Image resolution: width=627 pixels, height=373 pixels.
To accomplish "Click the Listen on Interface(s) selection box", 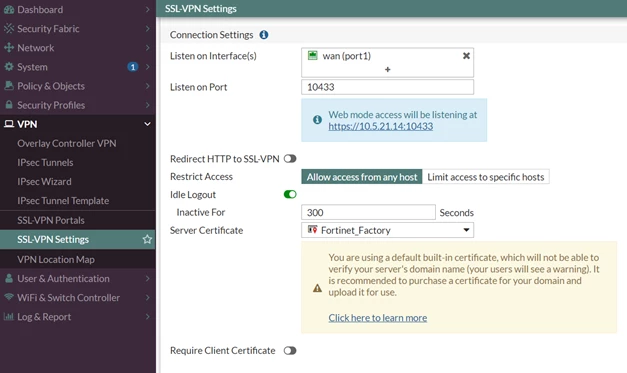I will coord(387,63).
